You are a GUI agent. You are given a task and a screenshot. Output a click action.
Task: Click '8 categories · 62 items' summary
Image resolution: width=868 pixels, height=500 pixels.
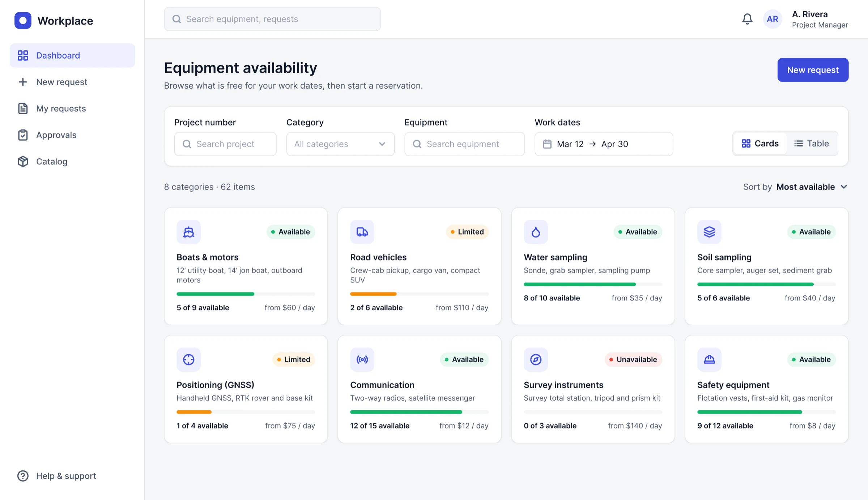point(209,187)
